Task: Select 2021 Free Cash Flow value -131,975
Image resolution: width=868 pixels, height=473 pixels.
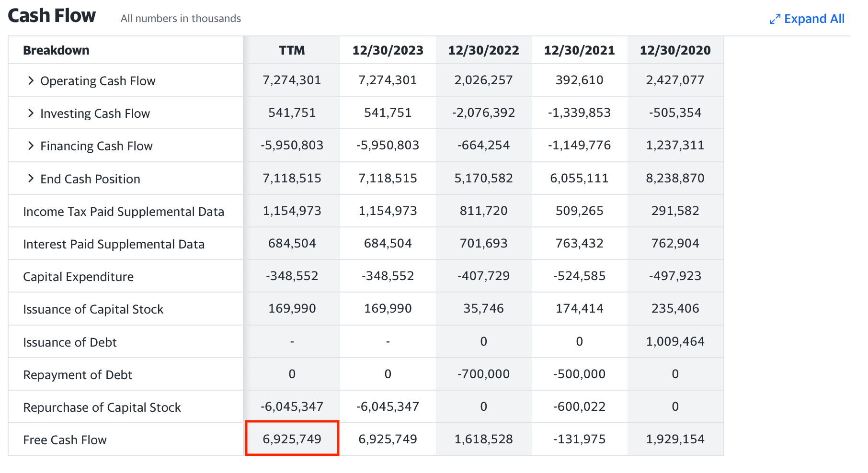Action: coord(579,439)
